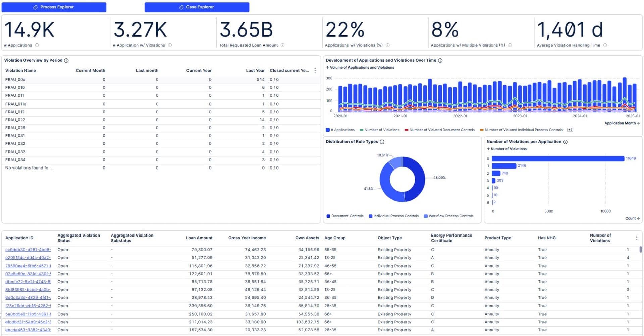
Task: Expand the +1 additional legend entries
Action: [570, 130]
